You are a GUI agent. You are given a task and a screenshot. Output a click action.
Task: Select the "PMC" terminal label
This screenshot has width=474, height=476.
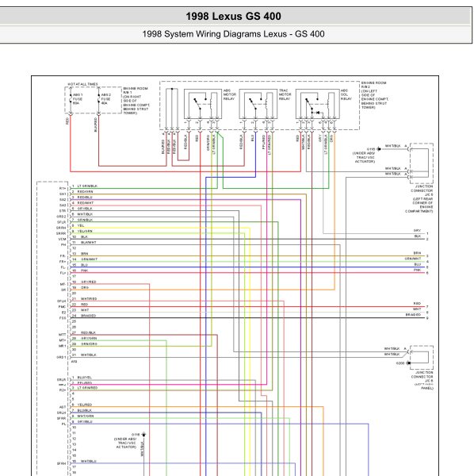(x=62, y=306)
